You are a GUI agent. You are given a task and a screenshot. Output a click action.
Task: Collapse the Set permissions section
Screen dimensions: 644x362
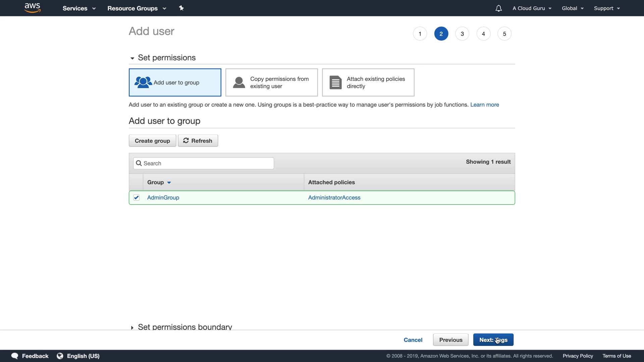pyautogui.click(x=132, y=58)
